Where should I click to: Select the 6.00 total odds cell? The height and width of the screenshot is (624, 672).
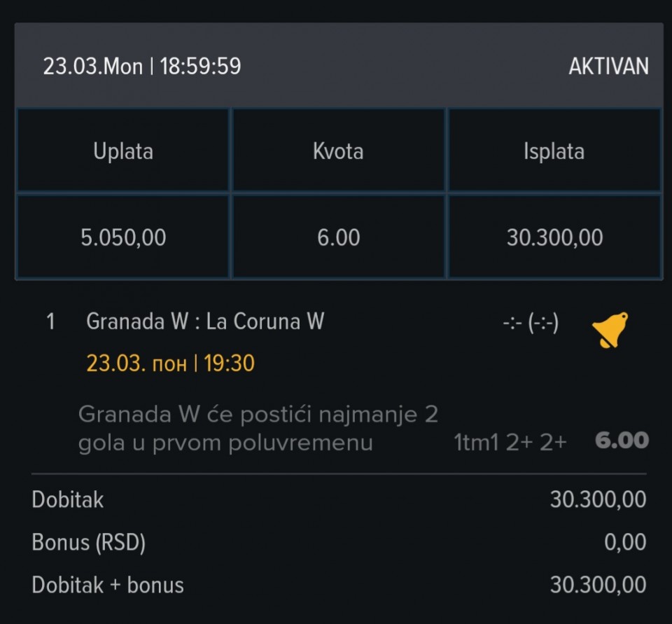pos(338,237)
